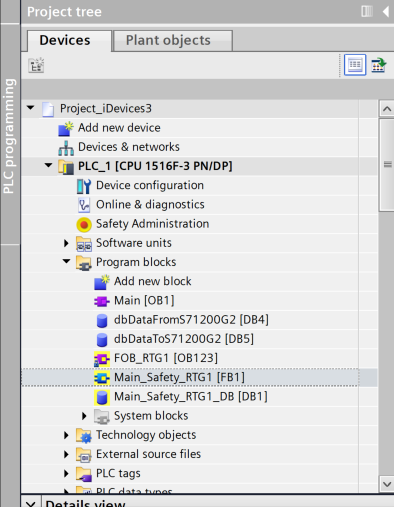
Task: Select the PLC tags label
Action: pyautogui.click(x=118, y=473)
